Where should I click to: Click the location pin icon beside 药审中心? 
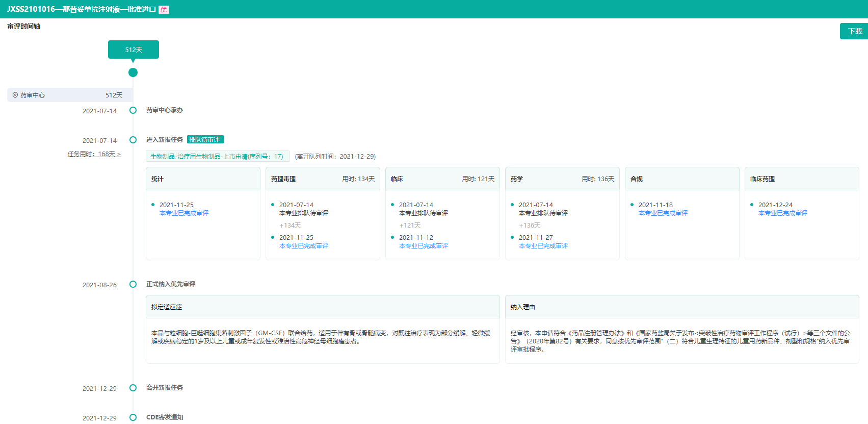[x=15, y=95]
